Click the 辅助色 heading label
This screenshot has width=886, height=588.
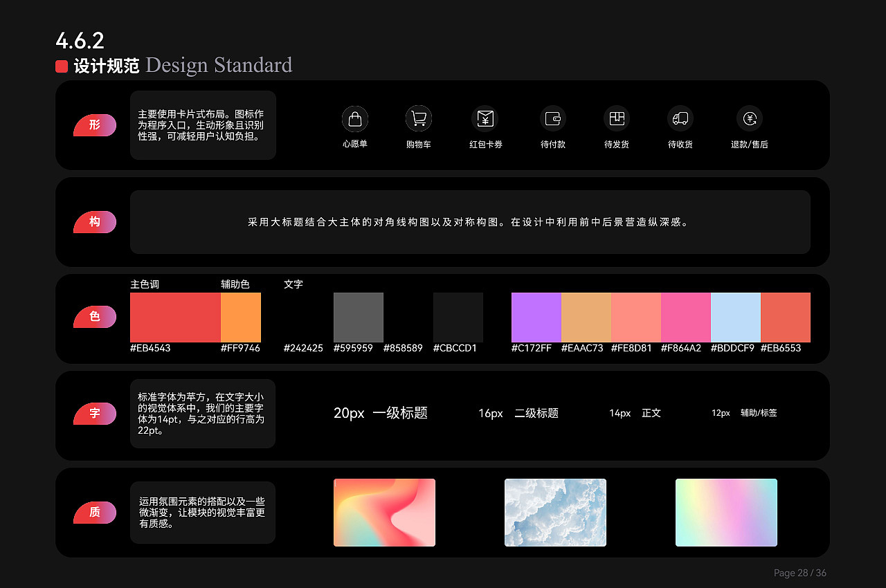click(x=235, y=284)
